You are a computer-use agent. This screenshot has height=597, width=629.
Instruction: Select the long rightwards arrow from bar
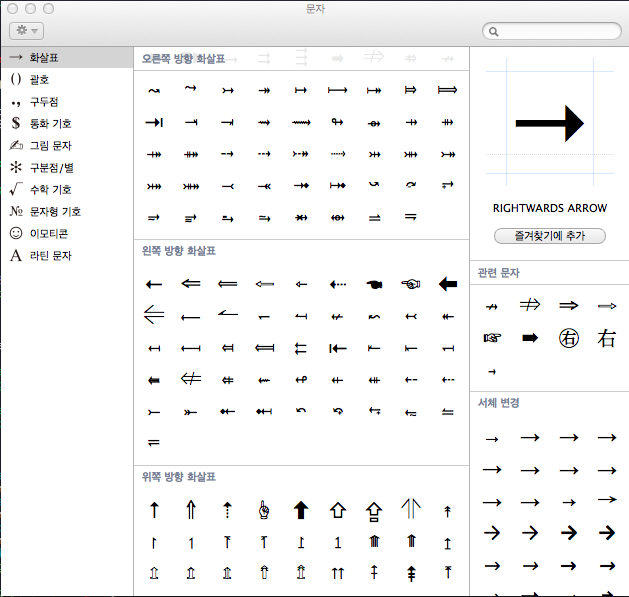click(x=337, y=90)
